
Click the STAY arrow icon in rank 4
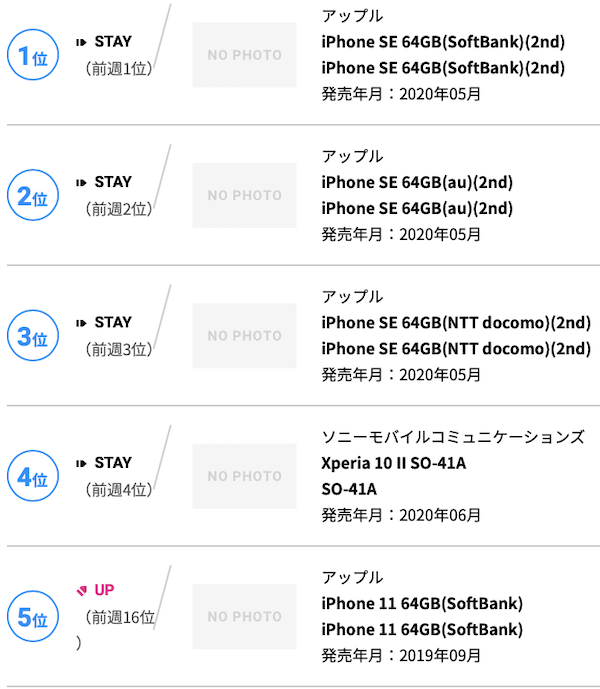(x=81, y=463)
